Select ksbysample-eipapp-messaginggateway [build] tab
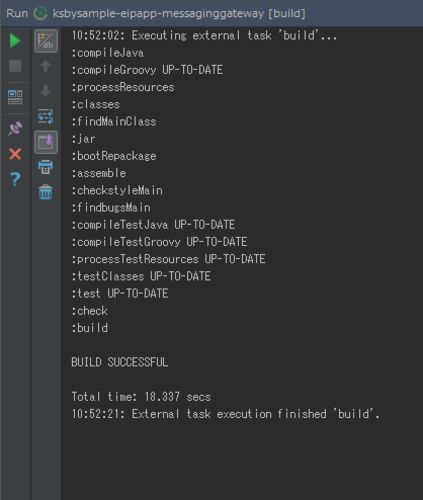Viewport: 423px width, 500px height. tap(179, 14)
